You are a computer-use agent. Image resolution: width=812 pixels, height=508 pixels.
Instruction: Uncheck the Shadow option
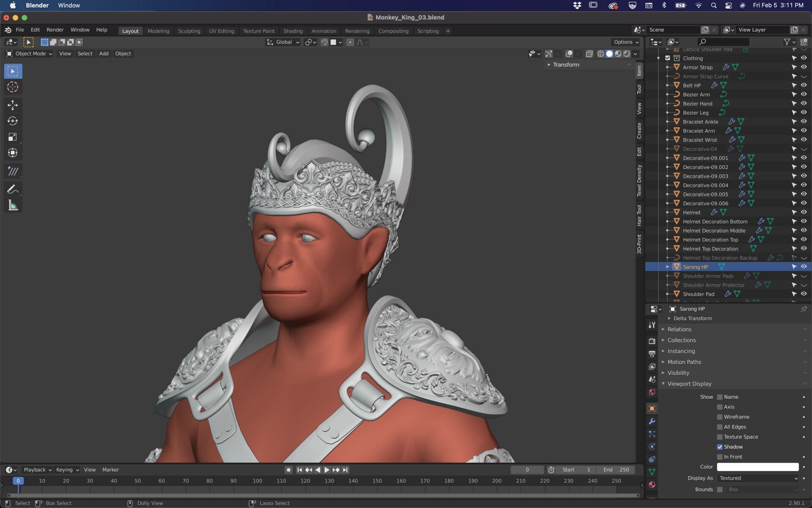tap(720, 447)
